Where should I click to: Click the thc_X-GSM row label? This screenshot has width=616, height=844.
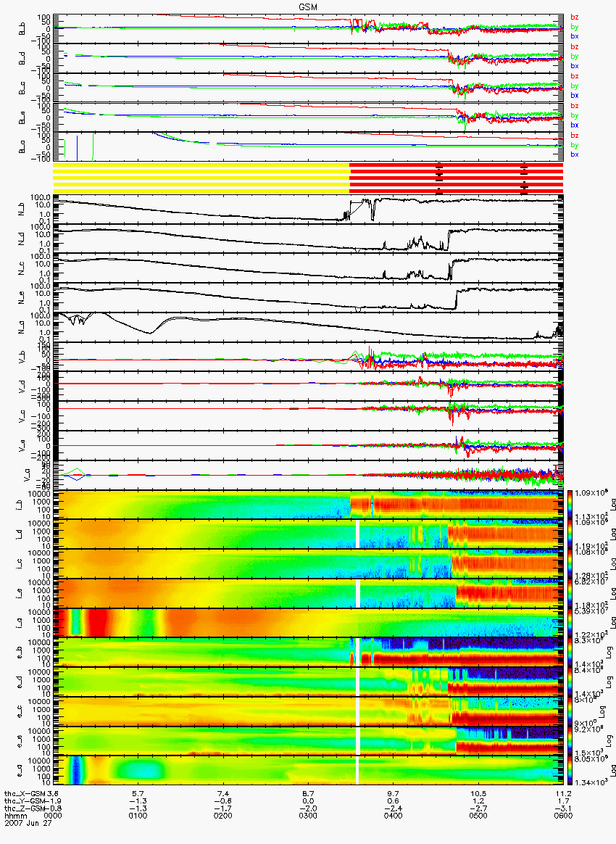pyautogui.click(x=25, y=793)
